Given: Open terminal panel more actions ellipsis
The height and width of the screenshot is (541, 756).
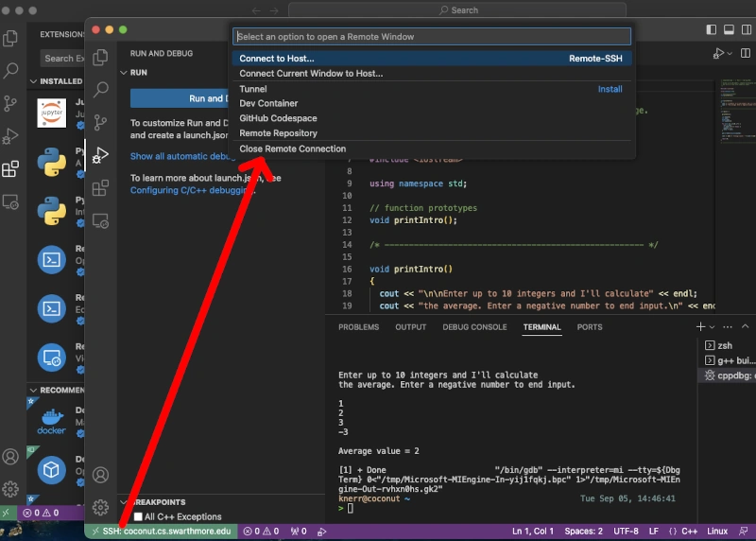Looking at the screenshot, I should [728, 326].
